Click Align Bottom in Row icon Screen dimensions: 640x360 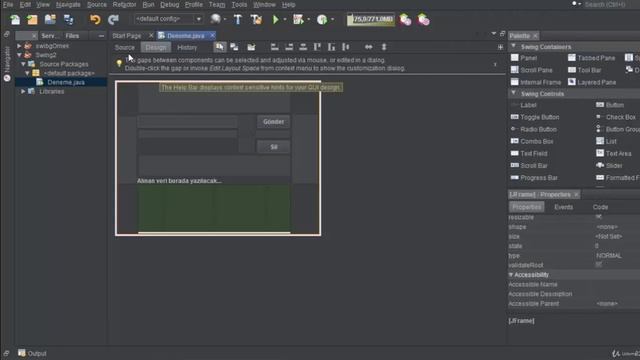click(x=331, y=47)
